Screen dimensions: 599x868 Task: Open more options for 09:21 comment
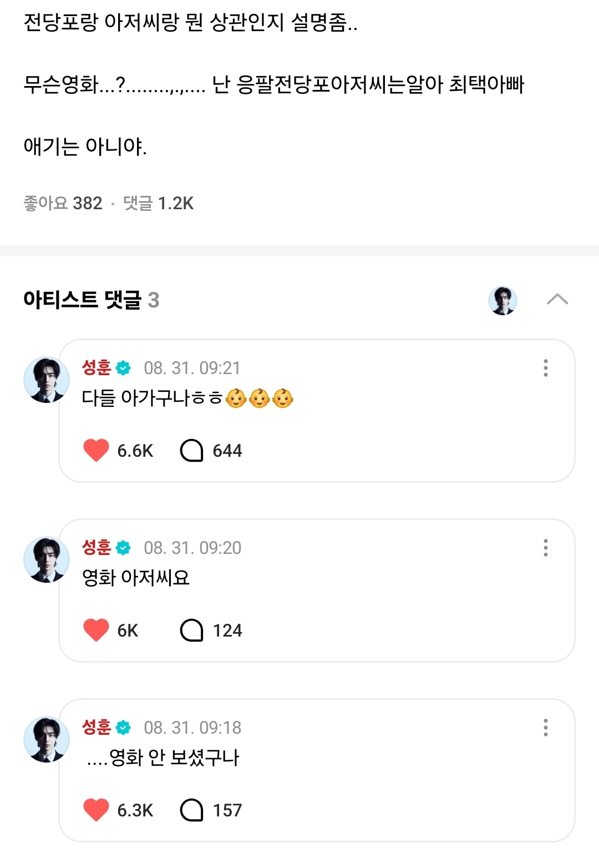(x=546, y=368)
